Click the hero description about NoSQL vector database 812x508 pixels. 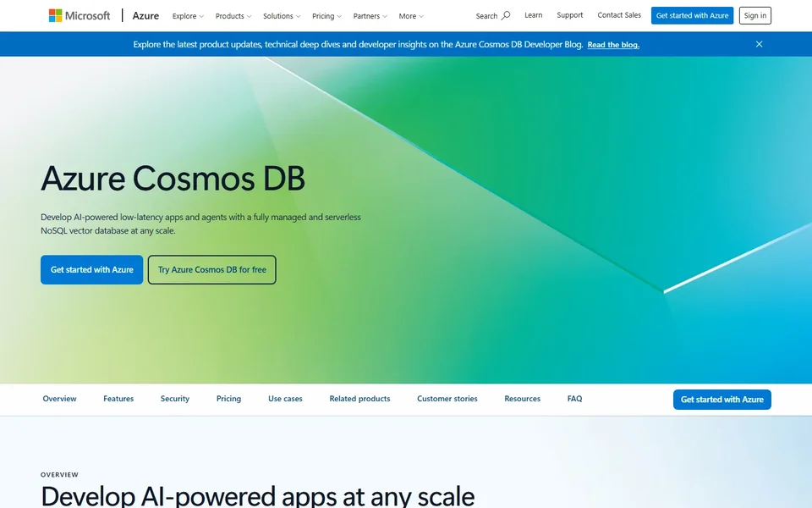[201, 224]
